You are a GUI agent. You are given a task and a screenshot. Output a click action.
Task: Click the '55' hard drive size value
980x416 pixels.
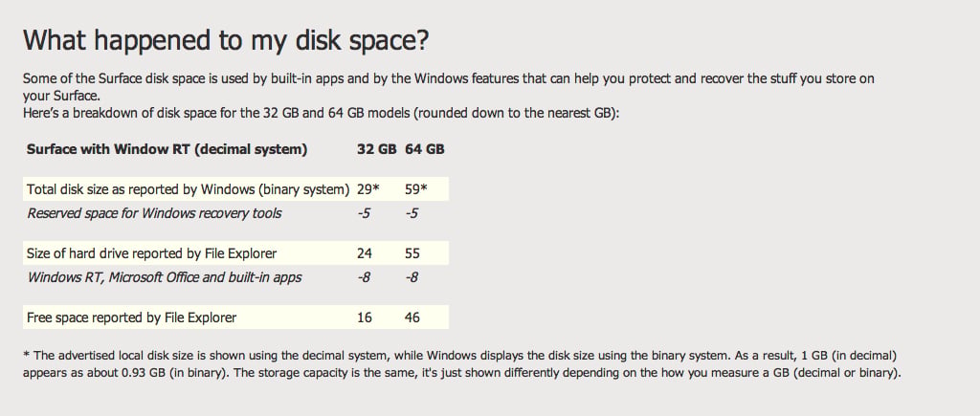[412, 253]
